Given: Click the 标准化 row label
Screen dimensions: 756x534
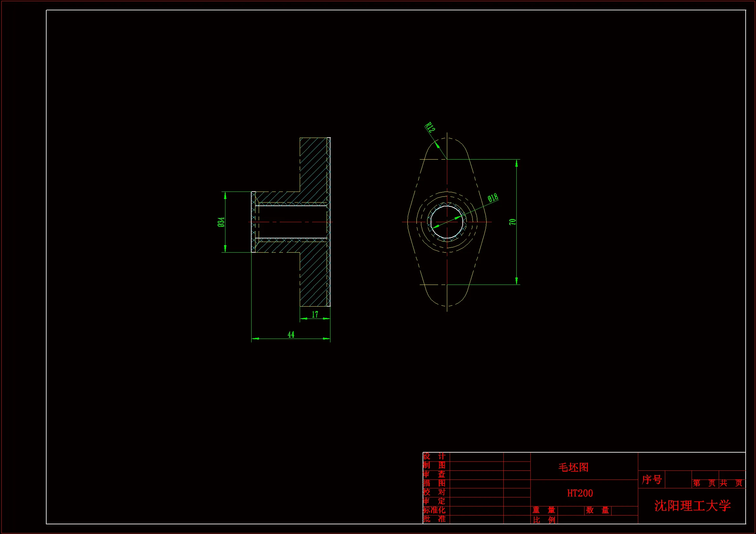Looking at the screenshot, I should tap(434, 510).
